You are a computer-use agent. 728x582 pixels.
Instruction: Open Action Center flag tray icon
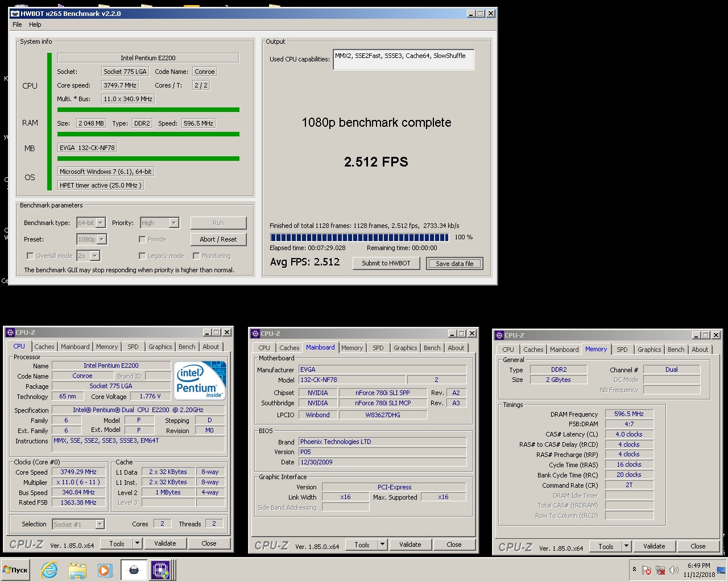tap(647, 570)
